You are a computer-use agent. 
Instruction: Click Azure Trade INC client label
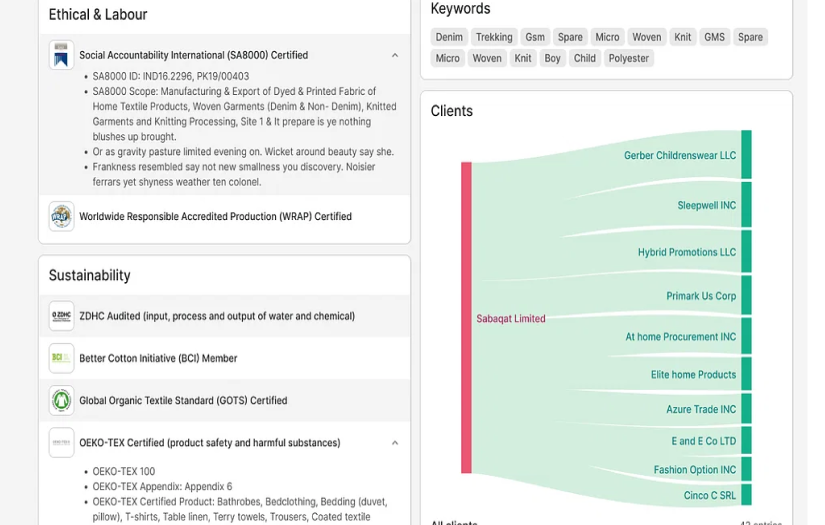tap(701, 409)
